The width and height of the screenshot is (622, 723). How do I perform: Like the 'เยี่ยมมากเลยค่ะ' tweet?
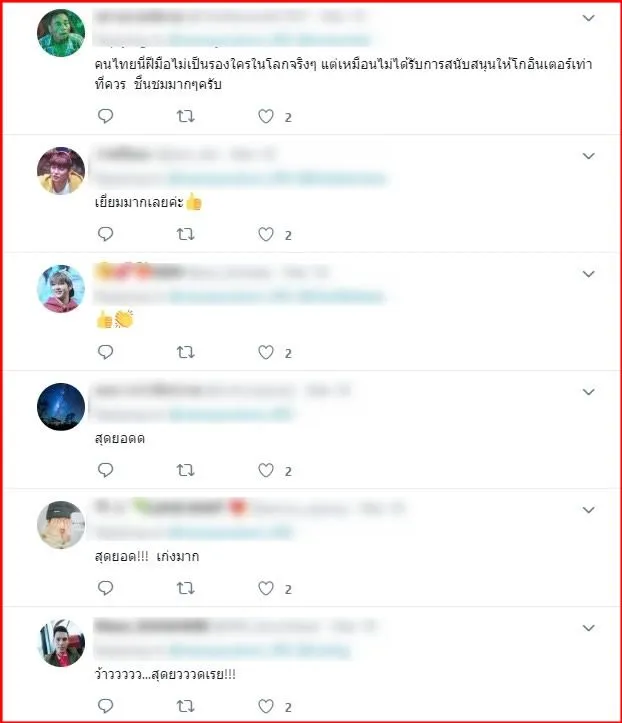point(266,234)
